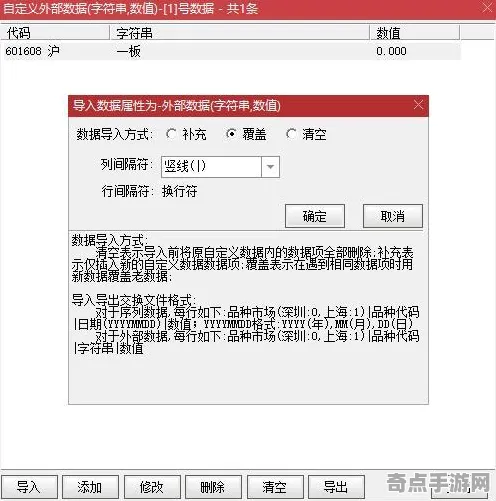Click the 导入 button at the bottom
The image size is (496, 501).
29,487
